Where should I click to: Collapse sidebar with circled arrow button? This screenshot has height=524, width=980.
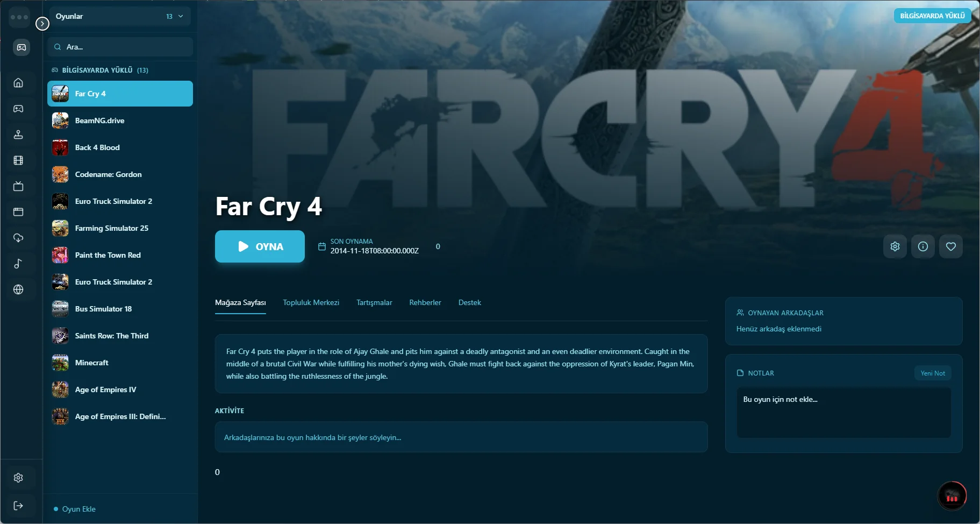pyautogui.click(x=42, y=24)
